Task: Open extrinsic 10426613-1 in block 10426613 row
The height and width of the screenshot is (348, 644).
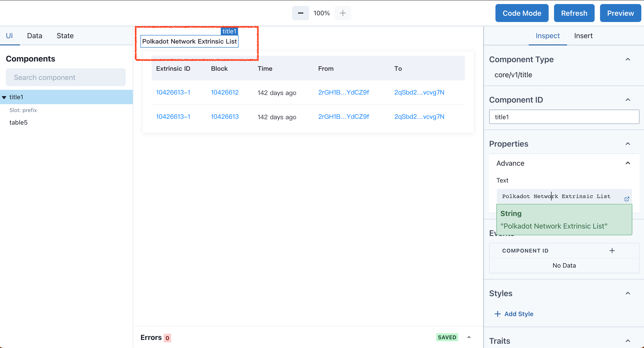Action: click(173, 117)
